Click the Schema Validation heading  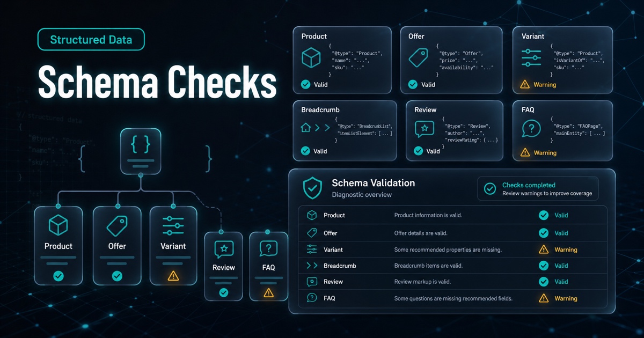click(374, 183)
